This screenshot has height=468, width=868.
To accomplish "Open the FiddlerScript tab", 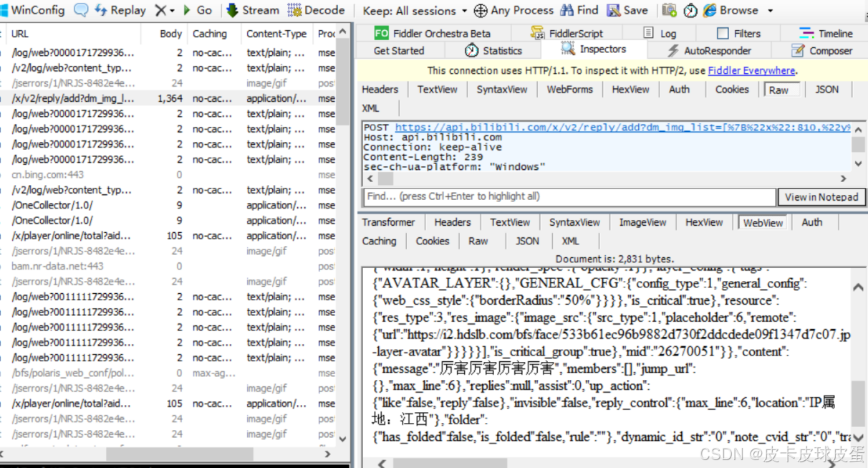I will [566, 33].
